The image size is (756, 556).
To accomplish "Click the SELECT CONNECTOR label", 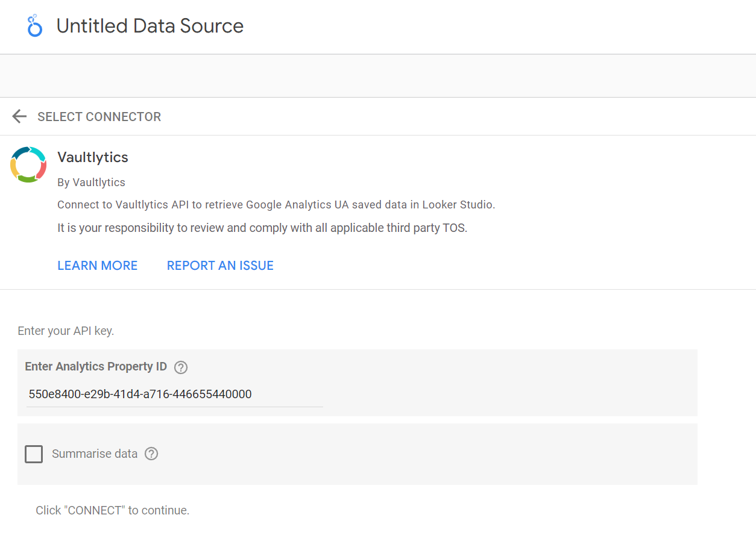I will tap(99, 117).
